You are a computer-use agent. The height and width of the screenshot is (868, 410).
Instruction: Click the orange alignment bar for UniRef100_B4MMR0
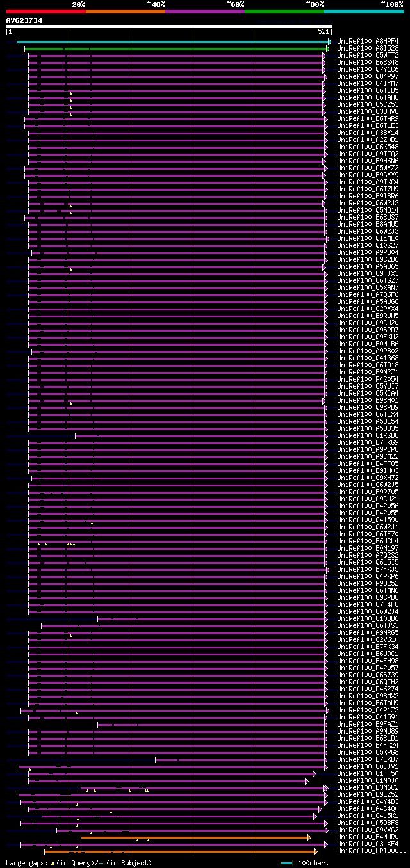tap(195, 837)
